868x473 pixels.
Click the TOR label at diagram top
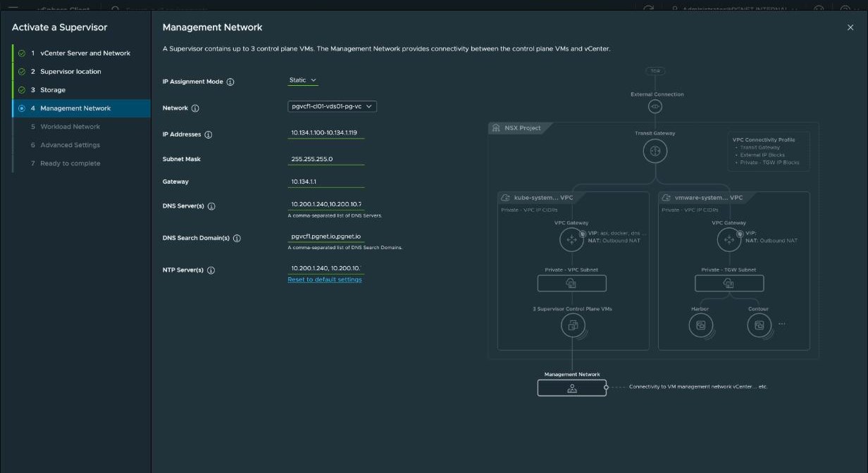click(x=655, y=71)
